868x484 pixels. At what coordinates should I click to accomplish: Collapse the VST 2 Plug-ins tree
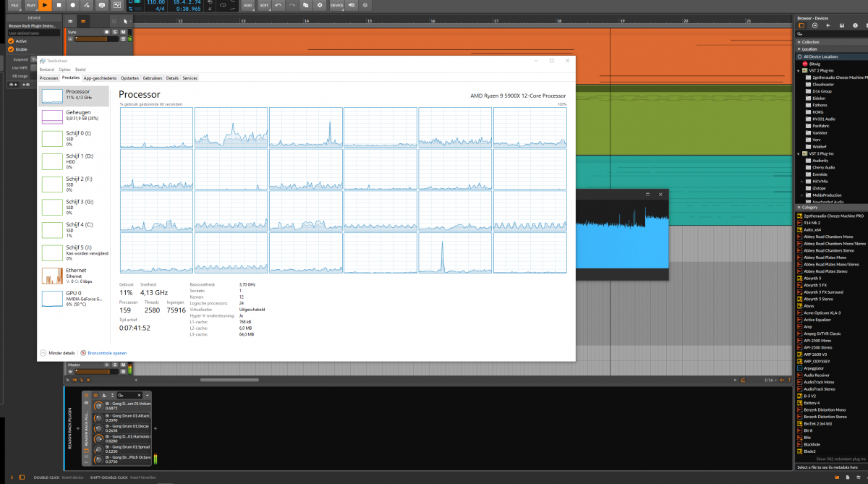click(x=799, y=71)
